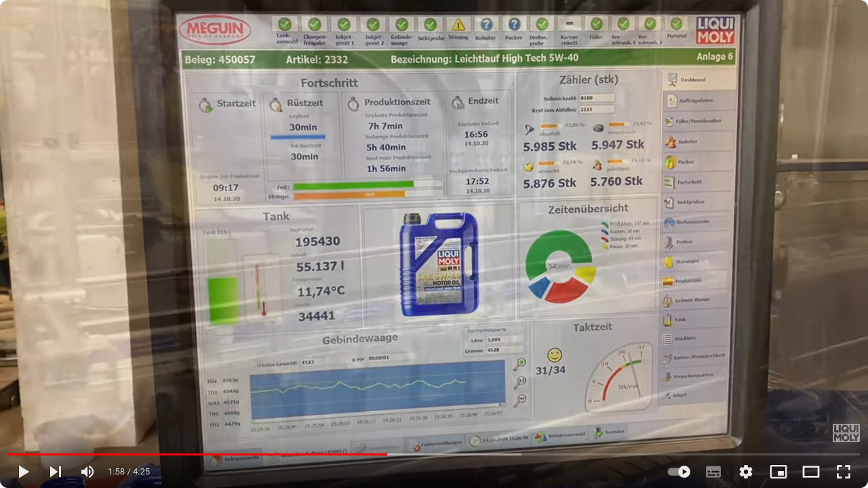Open the Störung warning triangle icon

pyautogui.click(x=459, y=24)
